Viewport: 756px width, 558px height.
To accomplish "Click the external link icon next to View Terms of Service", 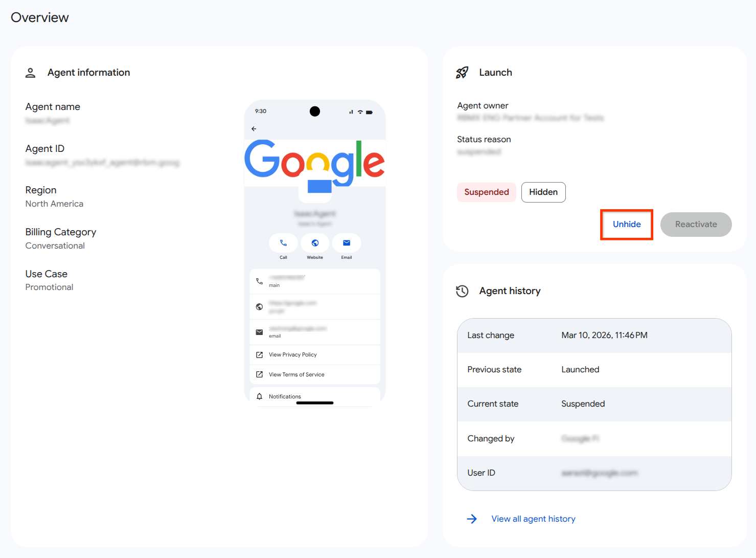I will tap(259, 374).
